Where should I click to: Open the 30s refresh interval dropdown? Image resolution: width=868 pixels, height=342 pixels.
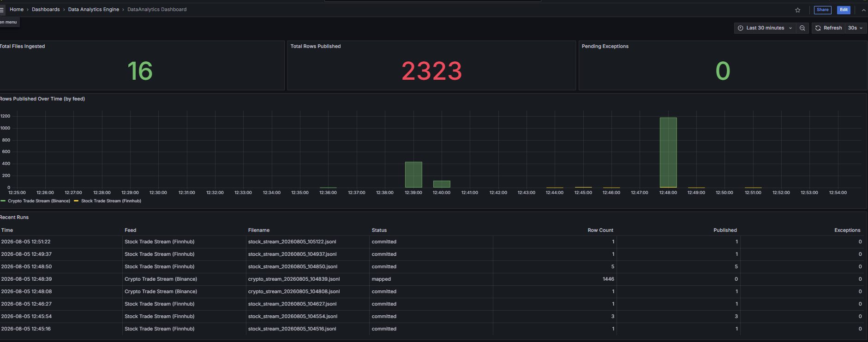(x=855, y=28)
